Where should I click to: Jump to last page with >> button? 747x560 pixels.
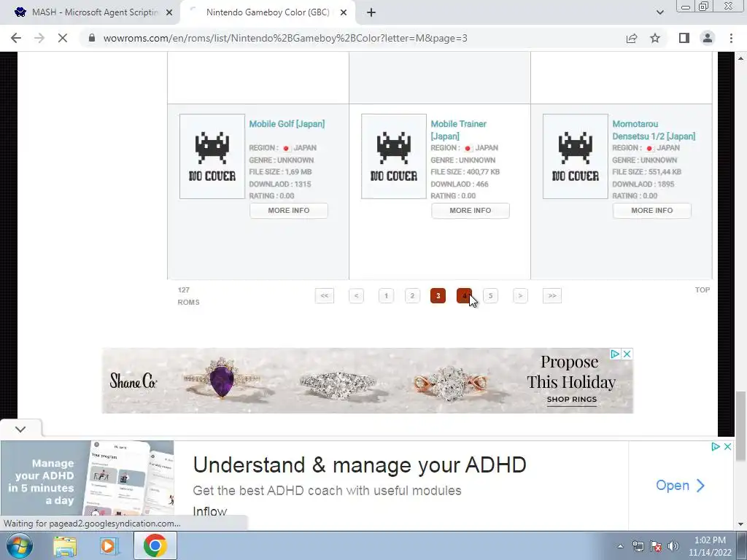click(x=551, y=296)
